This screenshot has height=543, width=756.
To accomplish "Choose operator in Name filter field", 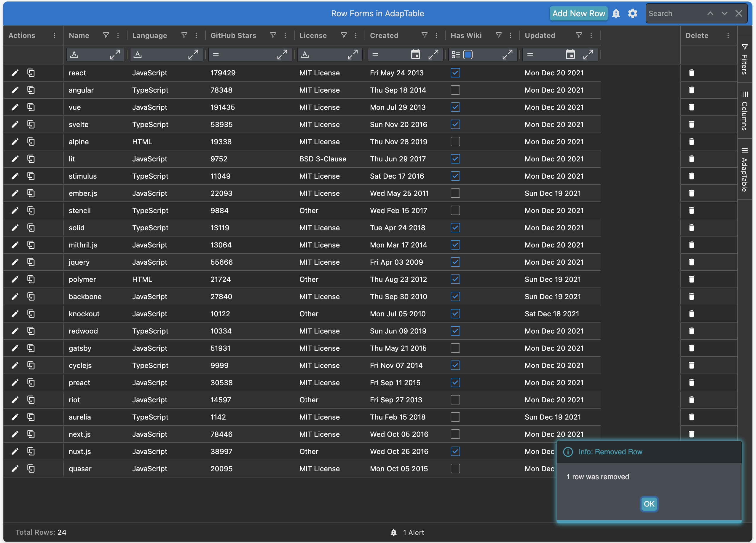I will [x=75, y=54].
